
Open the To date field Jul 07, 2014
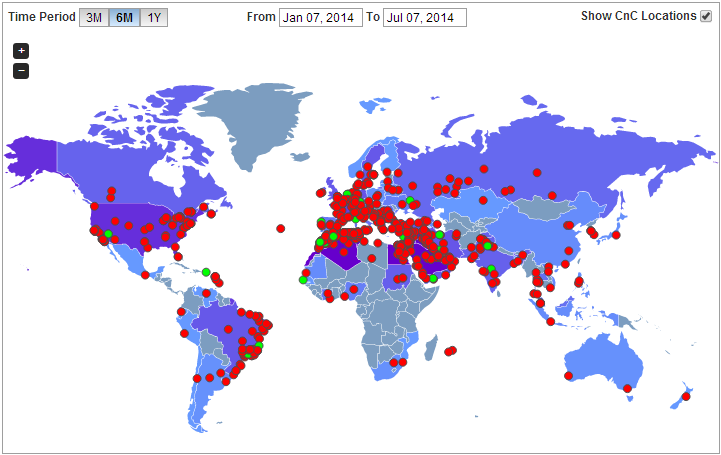425,17
